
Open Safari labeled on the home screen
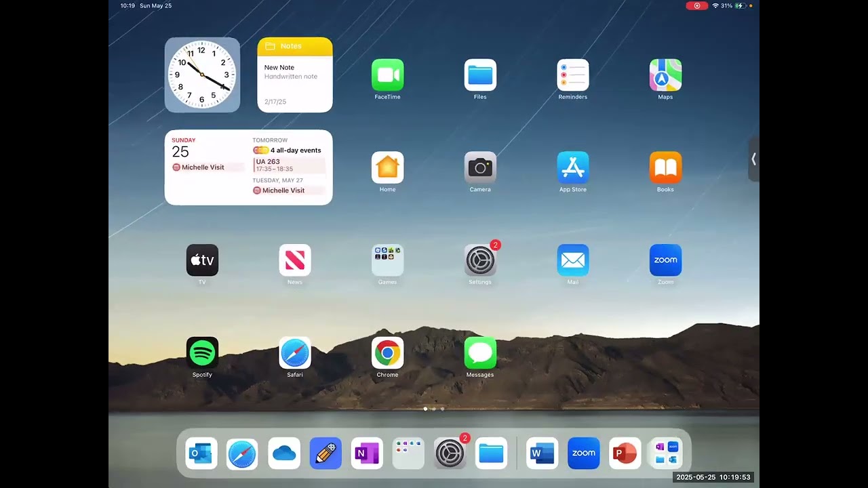[x=295, y=353]
